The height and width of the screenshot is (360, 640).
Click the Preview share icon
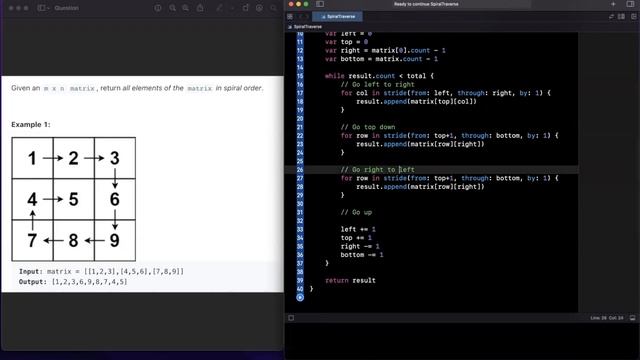click(200, 8)
